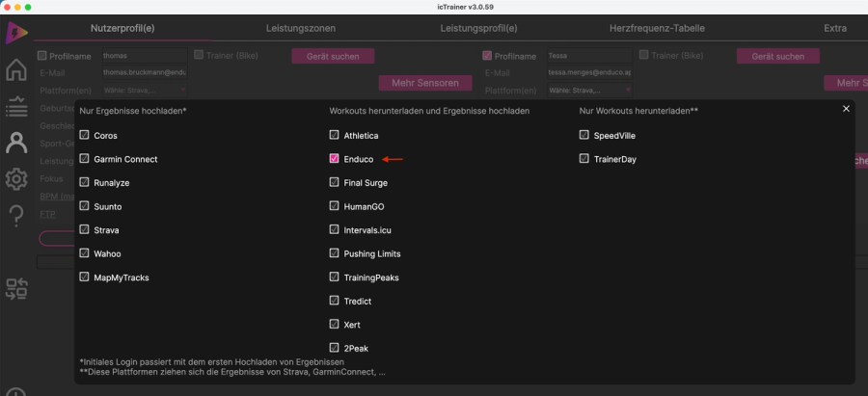Uncheck the Enduco platform checkbox
This screenshot has height=396, width=868.
click(x=334, y=159)
